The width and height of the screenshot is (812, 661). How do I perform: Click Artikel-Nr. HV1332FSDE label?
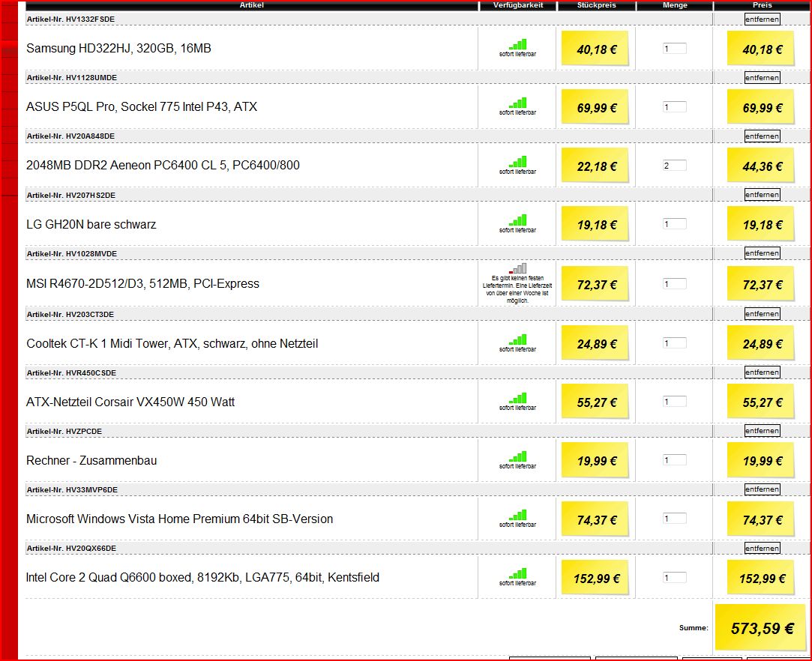71,19
